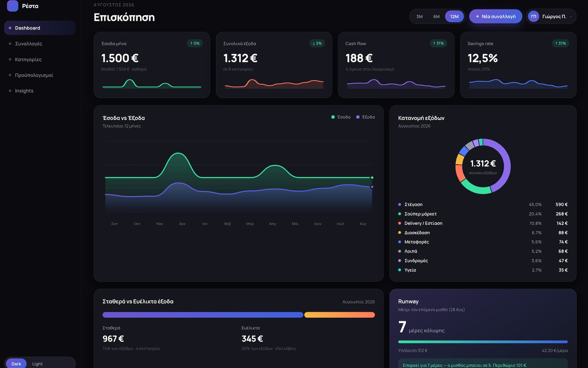The image size is (588, 368).
Task: Click the blue Σταθερά bar segment
Action: [203, 315]
